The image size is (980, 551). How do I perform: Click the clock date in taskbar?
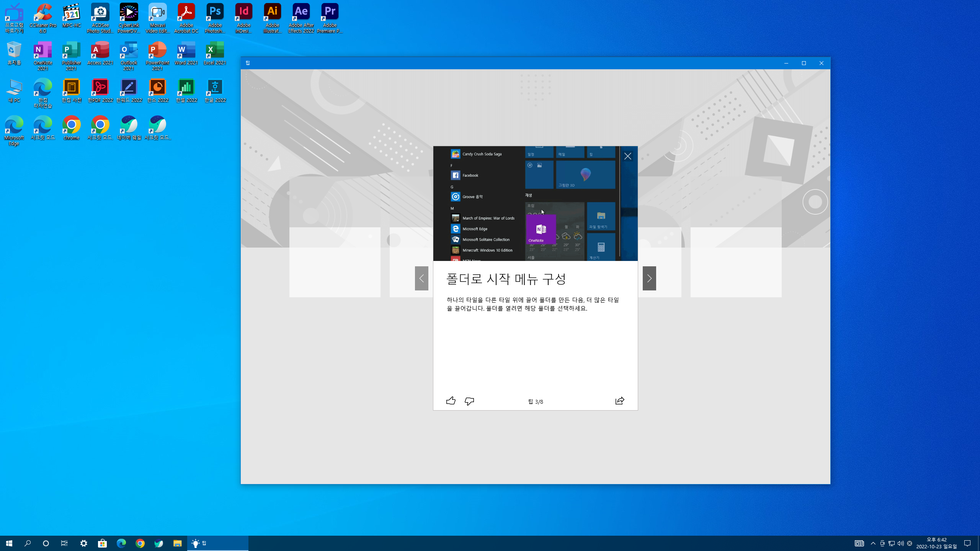click(x=936, y=543)
